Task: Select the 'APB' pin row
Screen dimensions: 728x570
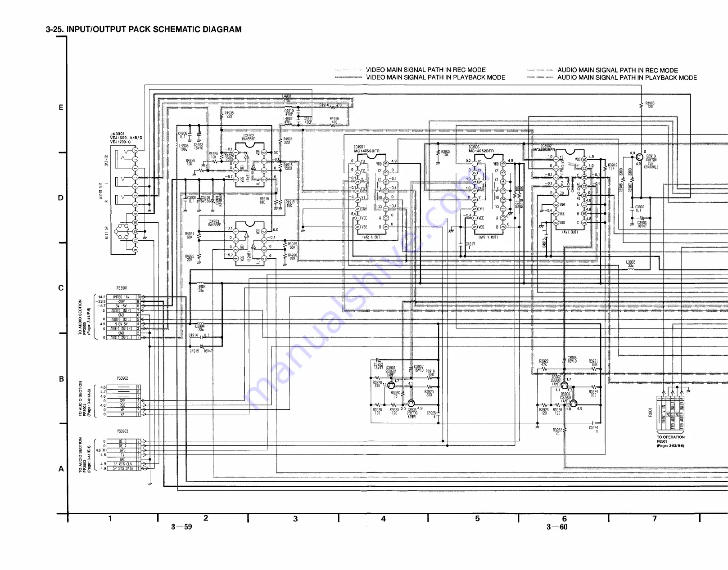Action: [123, 450]
